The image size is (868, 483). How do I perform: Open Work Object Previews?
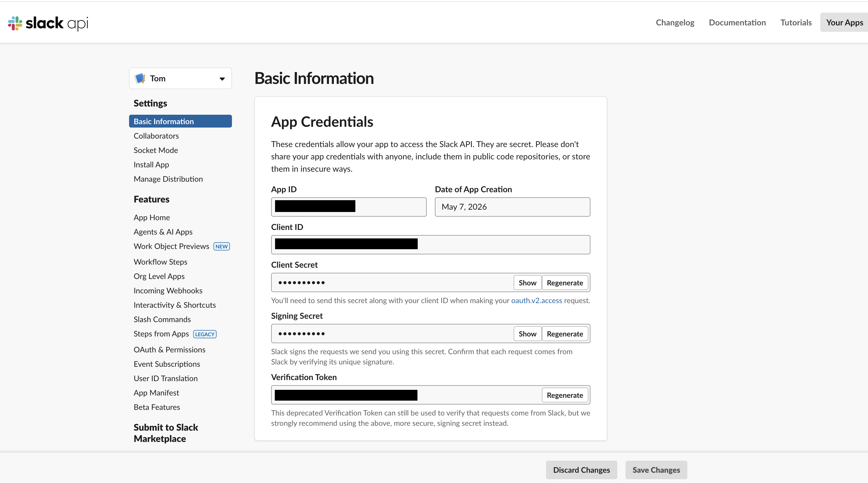point(171,246)
